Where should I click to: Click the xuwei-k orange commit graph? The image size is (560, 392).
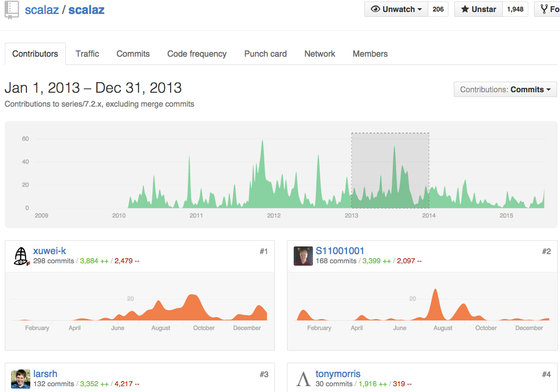click(139, 307)
